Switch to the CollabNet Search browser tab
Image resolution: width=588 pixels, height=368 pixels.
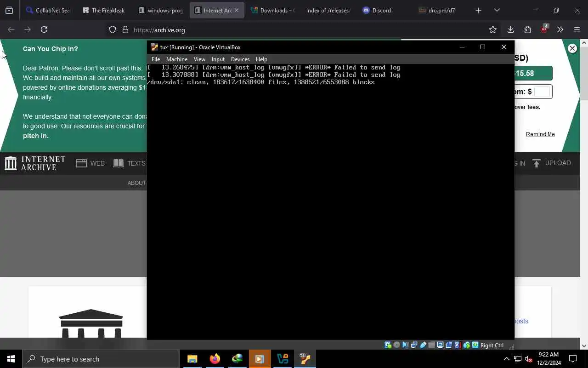pos(48,10)
